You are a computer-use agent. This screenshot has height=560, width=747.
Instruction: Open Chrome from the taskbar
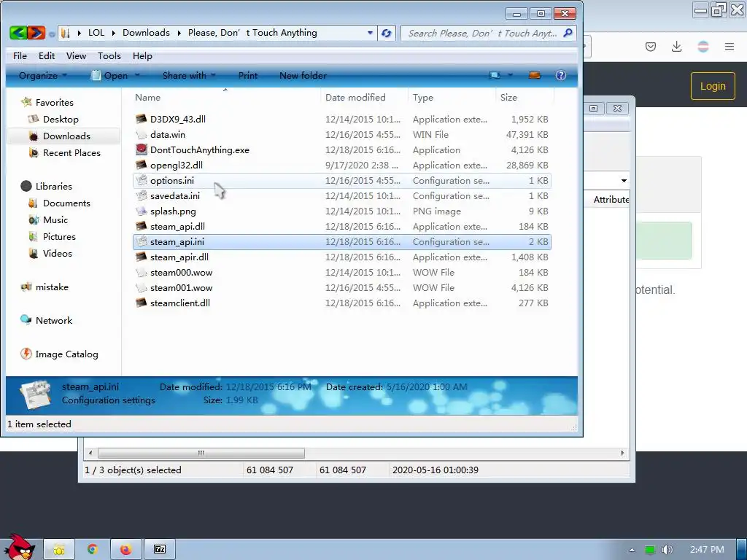pos(93,550)
